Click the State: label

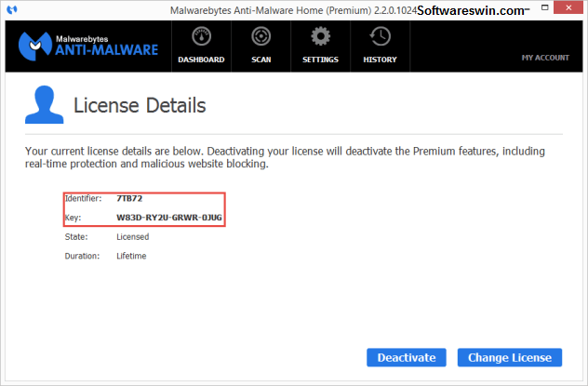[x=76, y=237]
